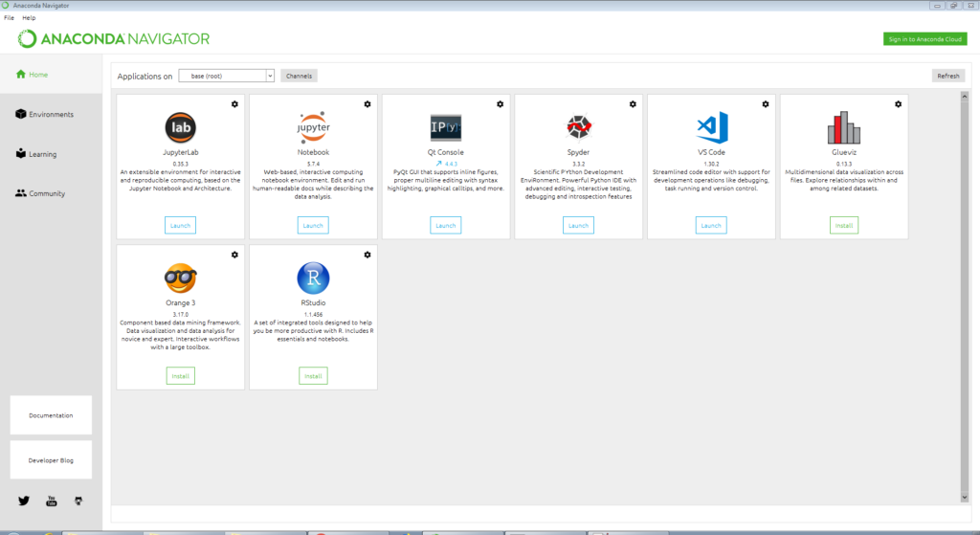
Task: Click the Refresh button
Action: [x=948, y=76]
